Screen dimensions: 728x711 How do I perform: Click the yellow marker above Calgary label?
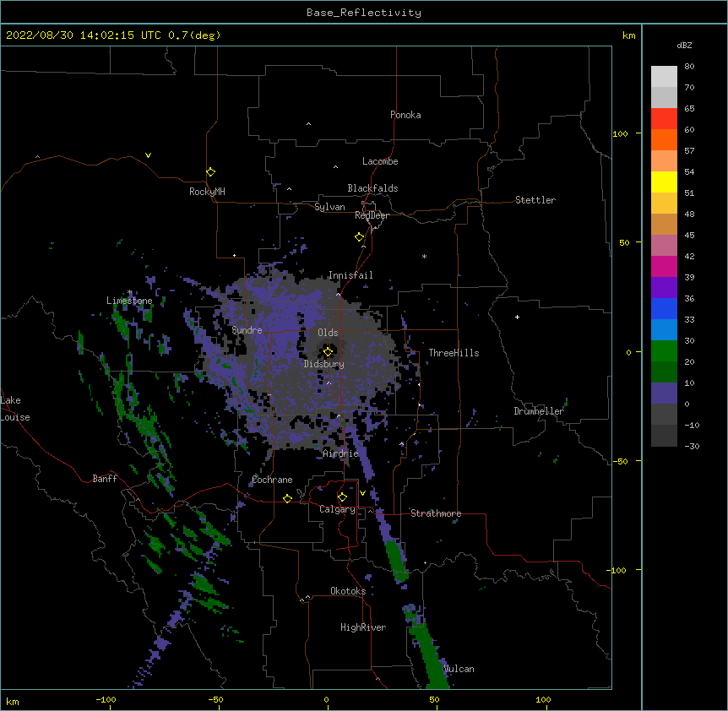(342, 497)
